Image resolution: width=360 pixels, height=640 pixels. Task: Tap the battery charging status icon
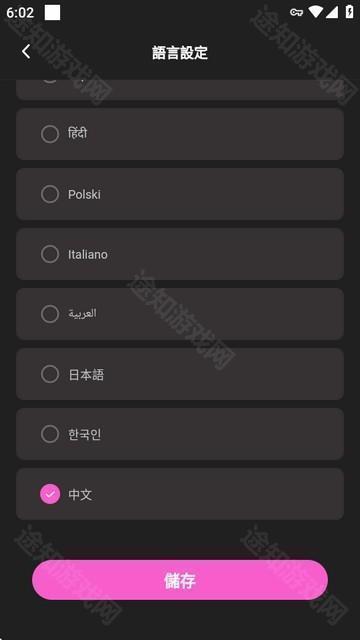(349, 12)
